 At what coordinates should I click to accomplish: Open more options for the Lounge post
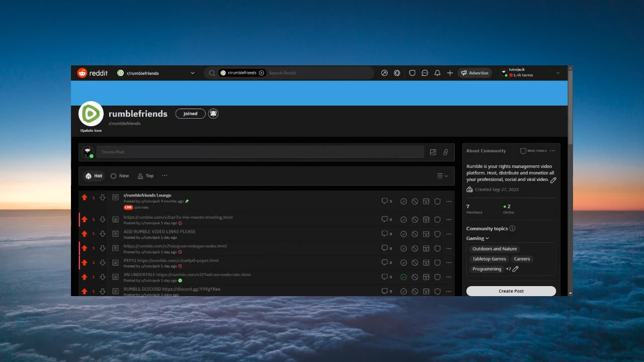tap(449, 202)
